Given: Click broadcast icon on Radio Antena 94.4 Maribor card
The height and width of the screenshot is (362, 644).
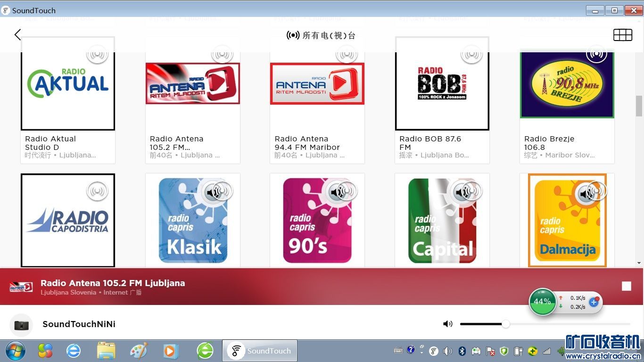Looking at the screenshot, I should (347, 54).
